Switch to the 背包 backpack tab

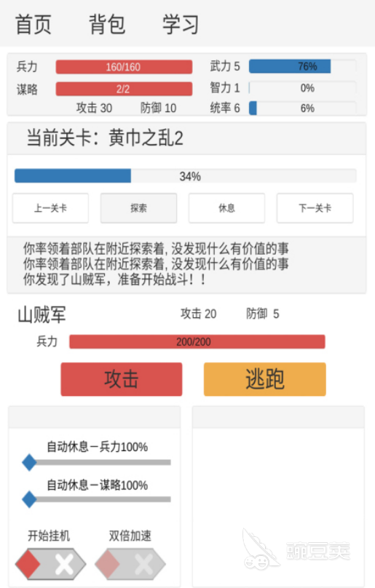click(x=107, y=24)
